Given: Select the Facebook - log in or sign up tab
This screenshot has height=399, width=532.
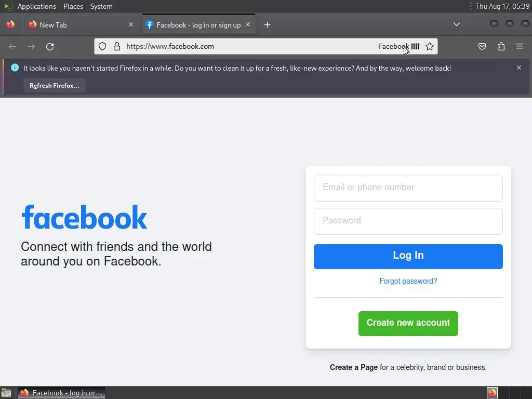Looking at the screenshot, I should point(199,25).
